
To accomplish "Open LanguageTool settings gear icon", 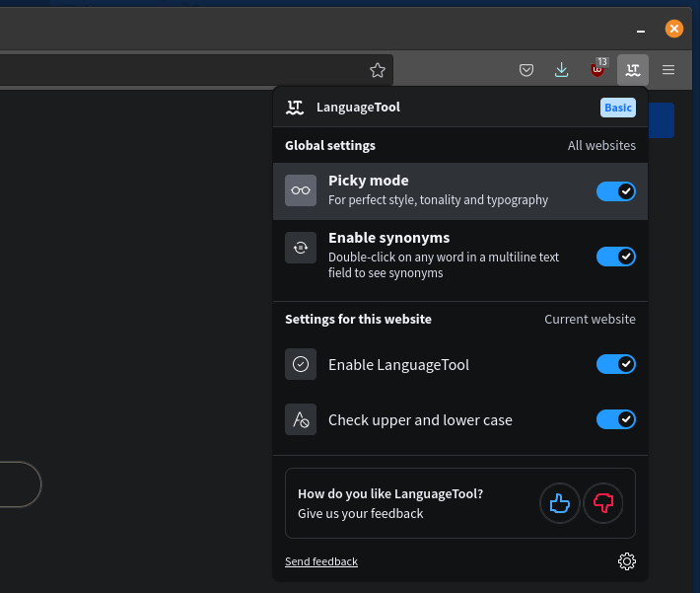I will (626, 561).
